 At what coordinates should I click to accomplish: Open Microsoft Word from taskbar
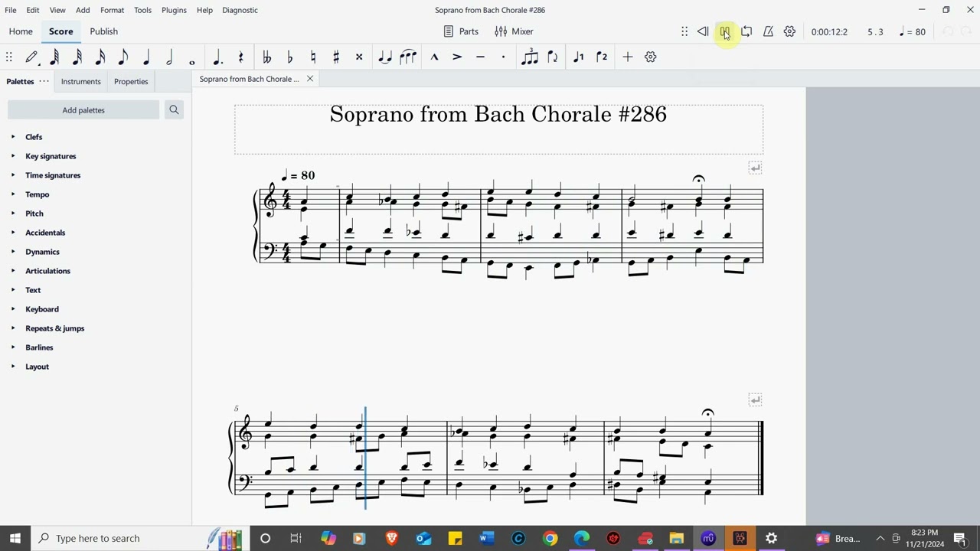click(486, 538)
